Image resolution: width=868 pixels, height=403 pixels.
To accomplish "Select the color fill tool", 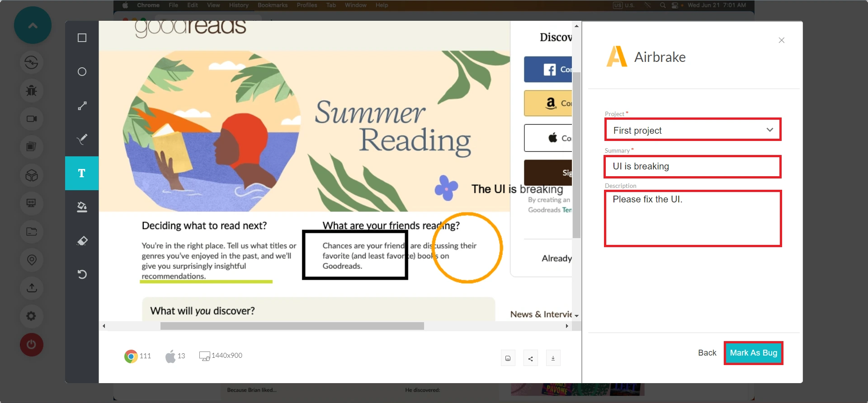I will click(x=82, y=207).
